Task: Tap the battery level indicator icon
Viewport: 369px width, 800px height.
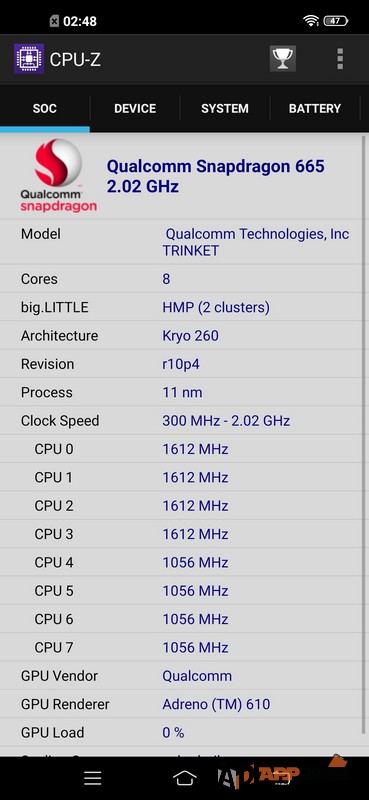Action: click(x=336, y=21)
